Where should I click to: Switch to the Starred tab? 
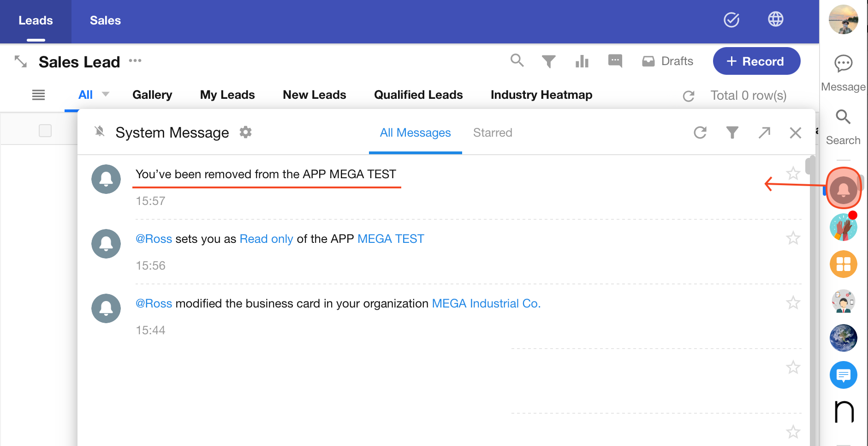tap(492, 133)
